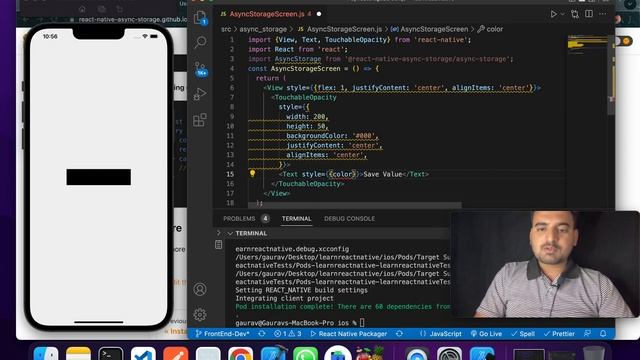Image resolution: width=640 pixels, height=360 pixels.
Task: Click the editor minimap
Action: [587, 45]
